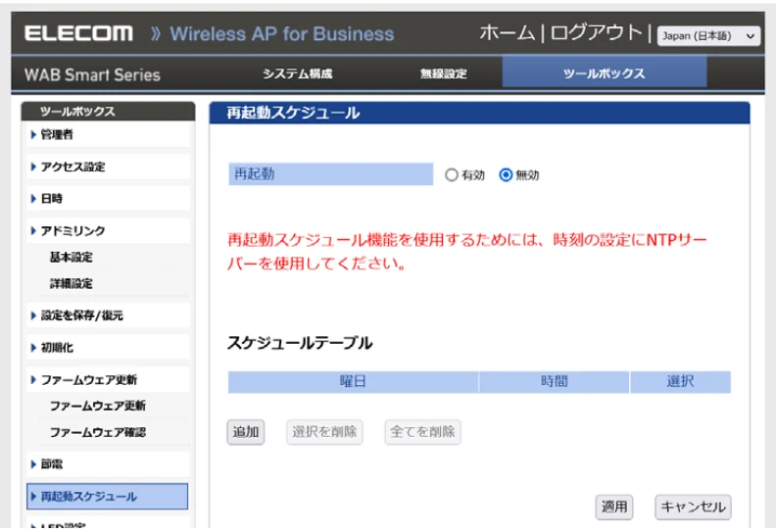Select 再起動スケジュール in the sidebar

(x=108, y=497)
